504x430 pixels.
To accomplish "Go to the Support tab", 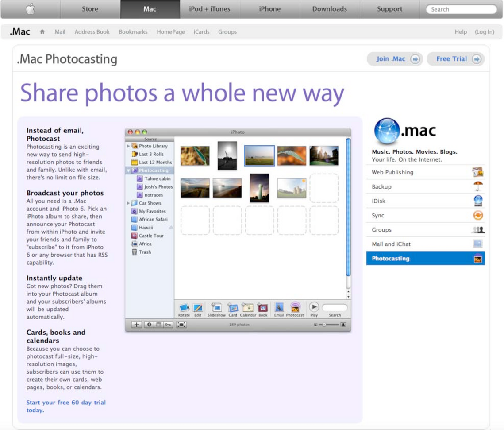I will [389, 9].
